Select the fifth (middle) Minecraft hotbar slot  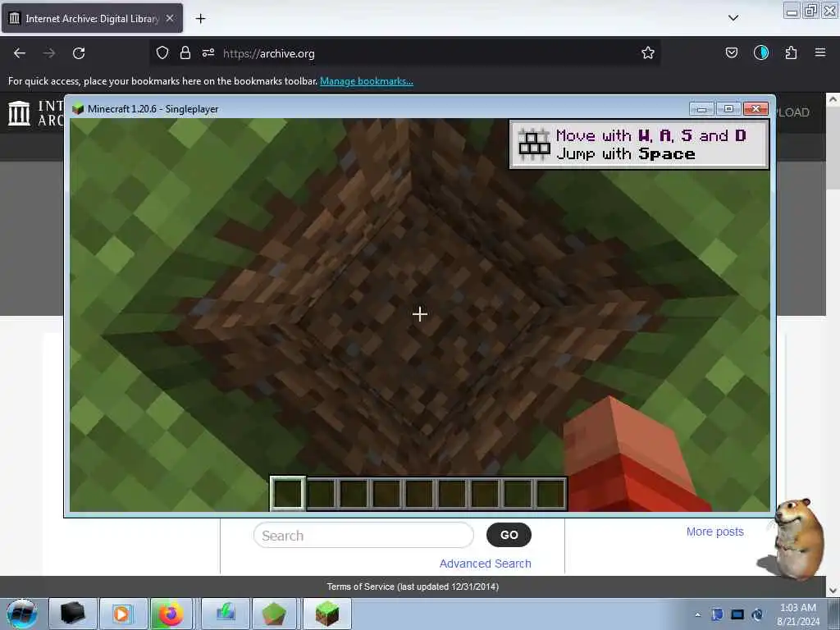[419, 493]
